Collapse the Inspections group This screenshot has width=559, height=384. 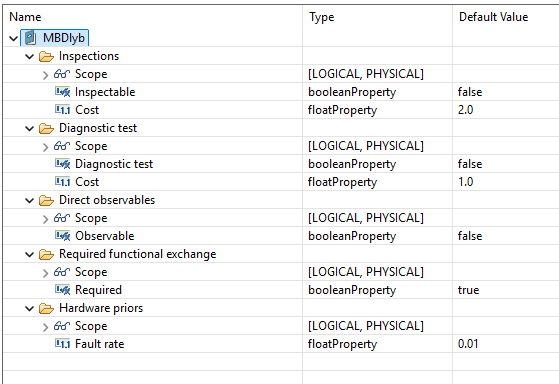coord(30,56)
